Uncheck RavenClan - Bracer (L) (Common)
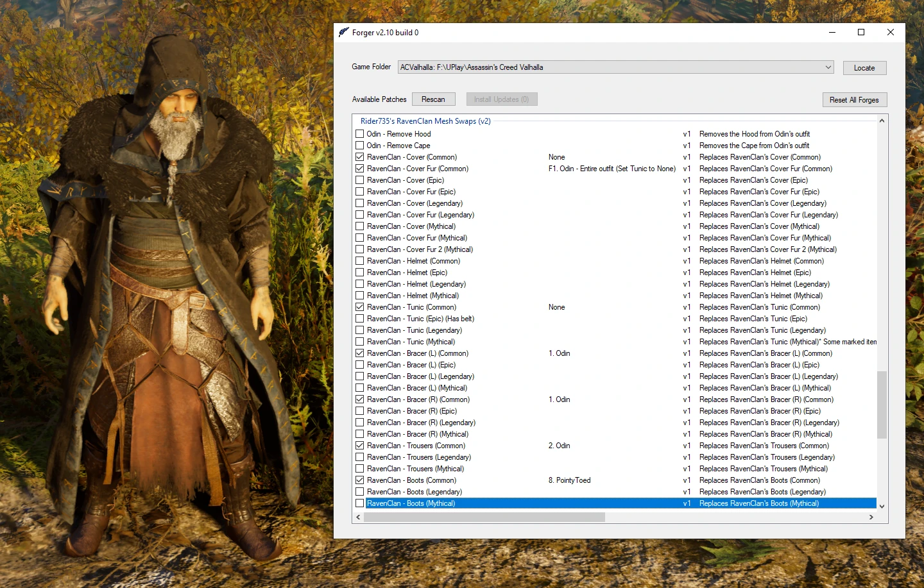Image resolution: width=924 pixels, height=588 pixels. (x=360, y=353)
